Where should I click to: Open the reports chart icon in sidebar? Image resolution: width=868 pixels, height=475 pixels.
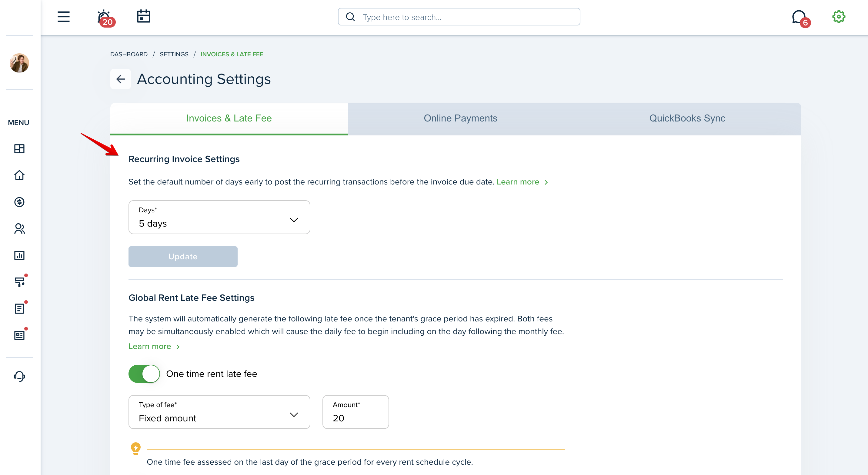point(19,255)
